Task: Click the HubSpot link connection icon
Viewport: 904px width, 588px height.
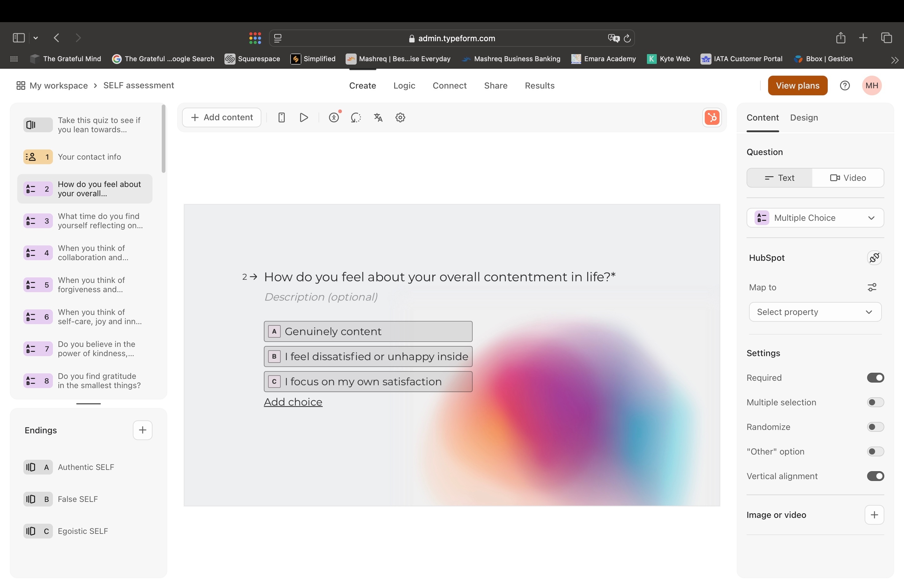Action: point(874,257)
